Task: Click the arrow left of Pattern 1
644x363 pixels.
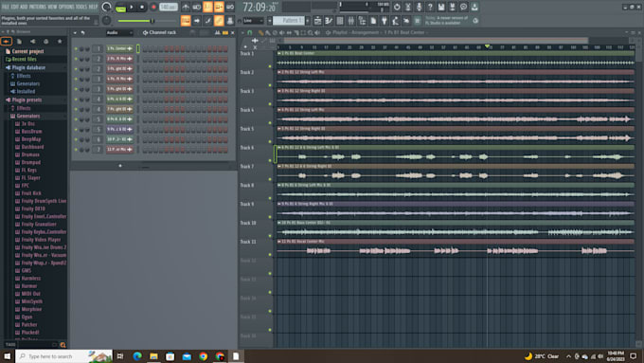Action: tap(269, 21)
